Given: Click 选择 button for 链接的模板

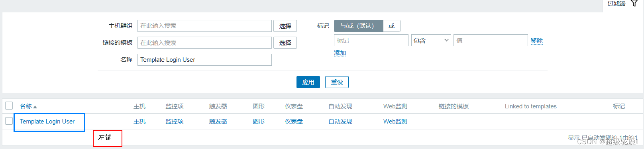Looking at the screenshot, I should (x=285, y=43).
